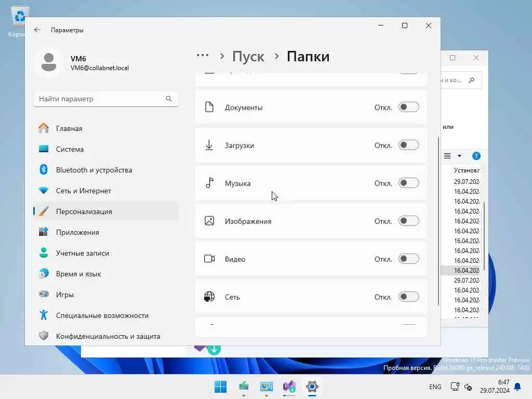Open the first pinned taskbar app
The width and height of the screenshot is (532, 399).
click(244, 387)
